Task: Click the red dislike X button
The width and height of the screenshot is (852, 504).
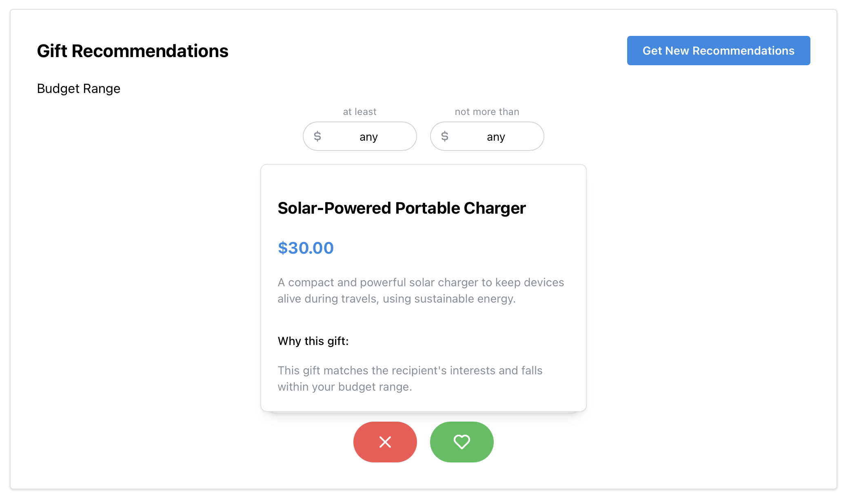Action: [x=385, y=442]
